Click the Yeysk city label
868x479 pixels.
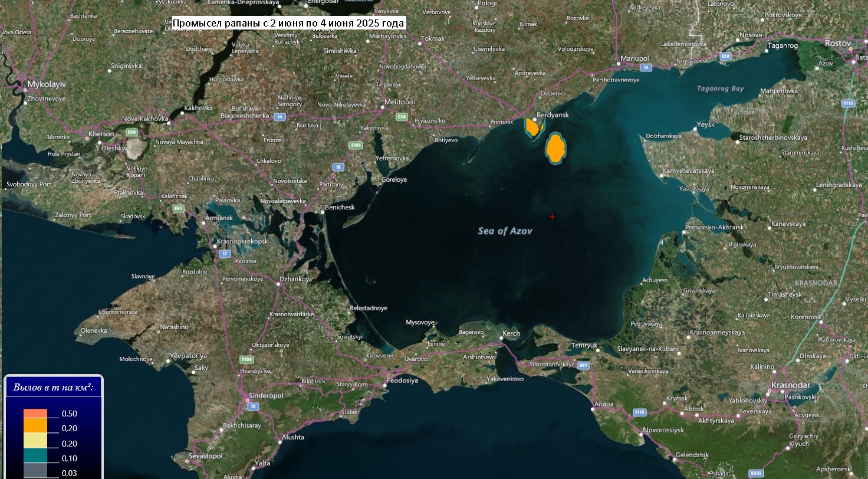(705, 124)
